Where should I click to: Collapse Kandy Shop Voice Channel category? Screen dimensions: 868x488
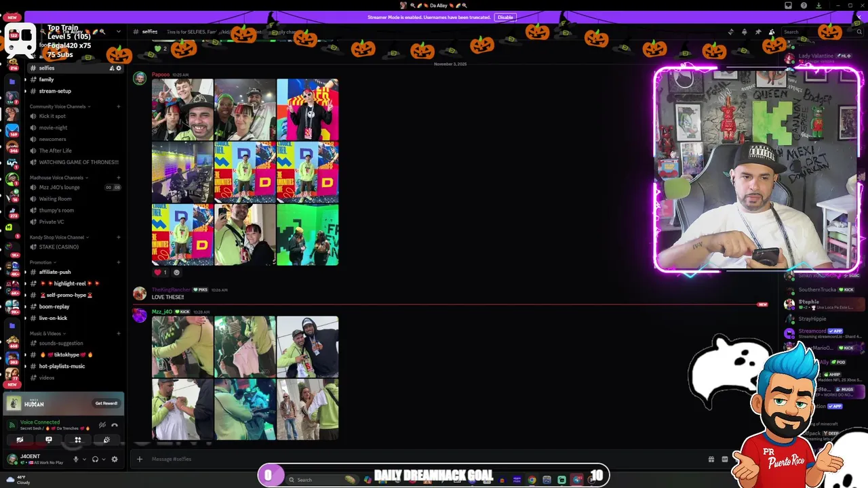(x=60, y=237)
